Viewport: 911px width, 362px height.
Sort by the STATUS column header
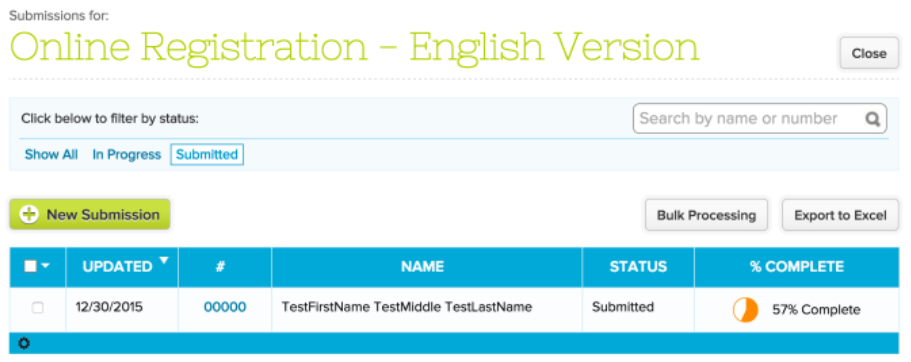tap(638, 267)
